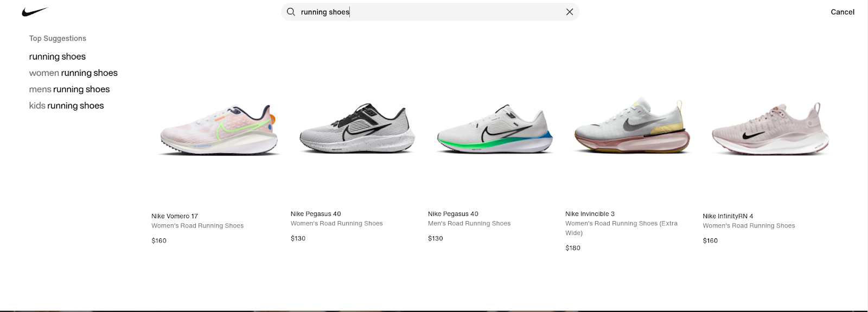Choose the 'women running shoes' suggestion

point(73,73)
